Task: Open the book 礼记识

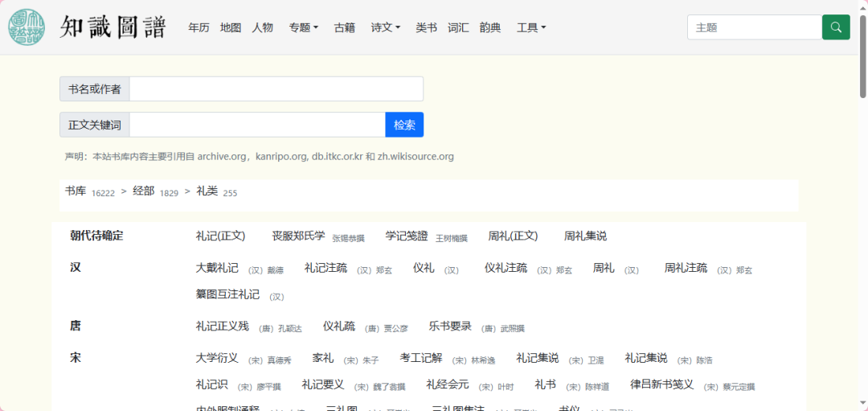Action: (212, 384)
